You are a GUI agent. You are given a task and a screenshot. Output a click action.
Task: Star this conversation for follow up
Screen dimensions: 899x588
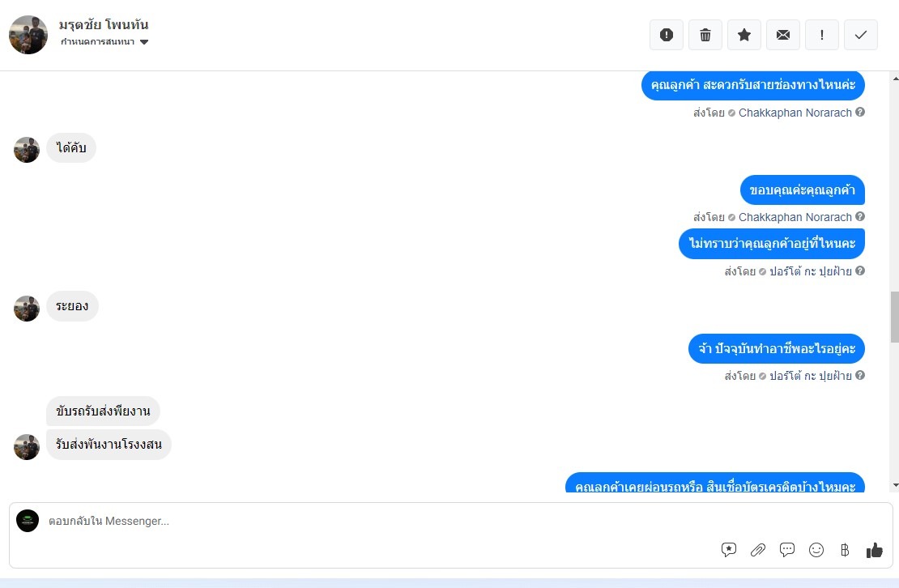(x=744, y=35)
